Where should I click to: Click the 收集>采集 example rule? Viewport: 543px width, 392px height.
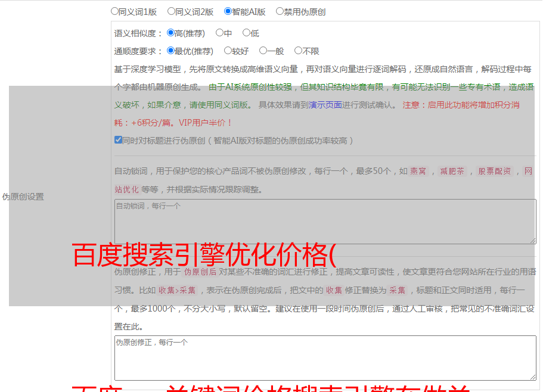pyautogui.click(x=177, y=290)
